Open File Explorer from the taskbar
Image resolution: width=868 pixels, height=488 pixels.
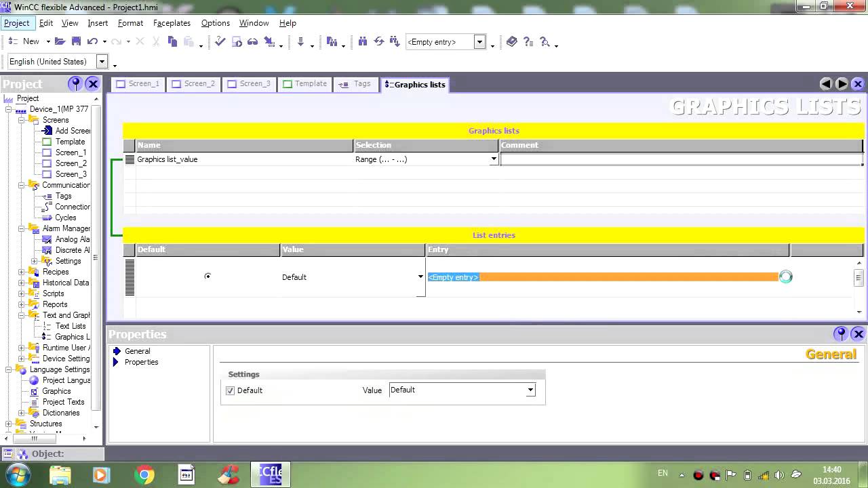pos(60,474)
